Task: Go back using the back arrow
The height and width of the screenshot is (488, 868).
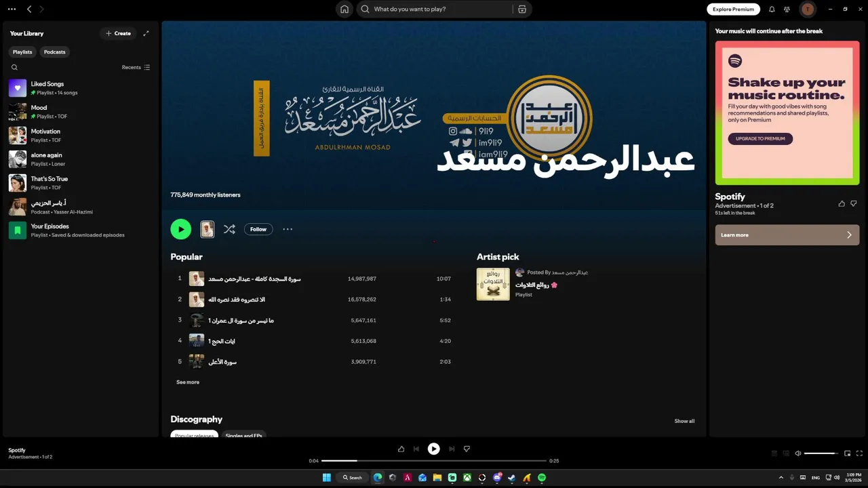Action: (29, 9)
